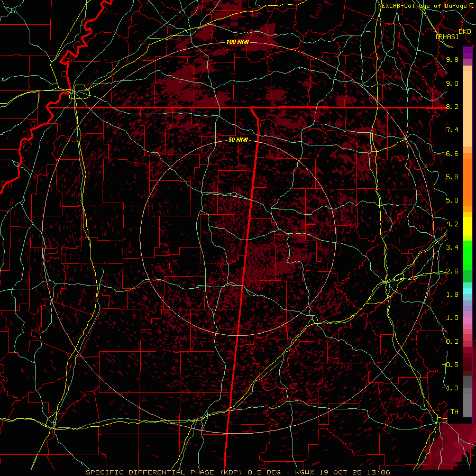476x476 pixels.
Task: Select the NEXLAB-College of DuPage header text
Action: click(423, 6)
